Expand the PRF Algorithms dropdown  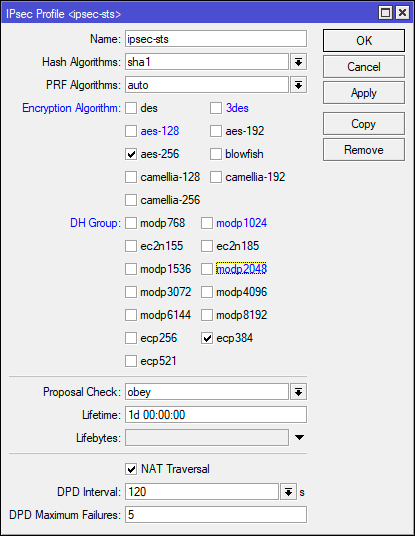[298, 85]
